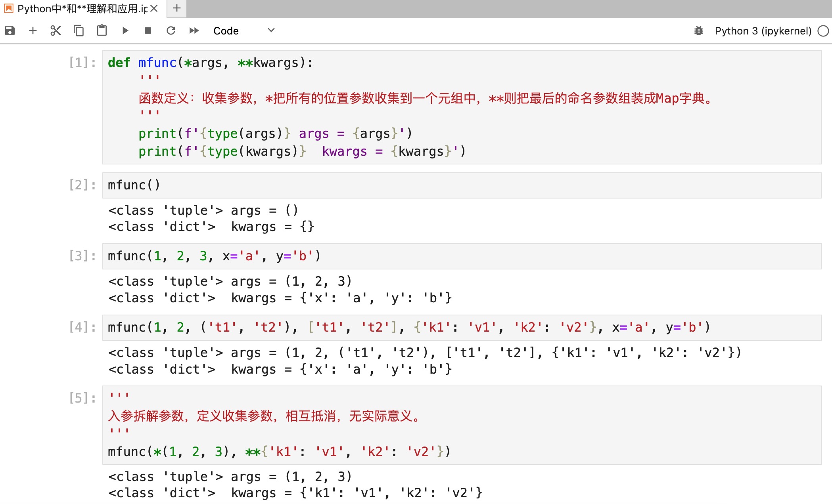The height and width of the screenshot is (504, 832).
Task: Switch kernel via Python 3 (ipykernel)
Action: tap(763, 31)
